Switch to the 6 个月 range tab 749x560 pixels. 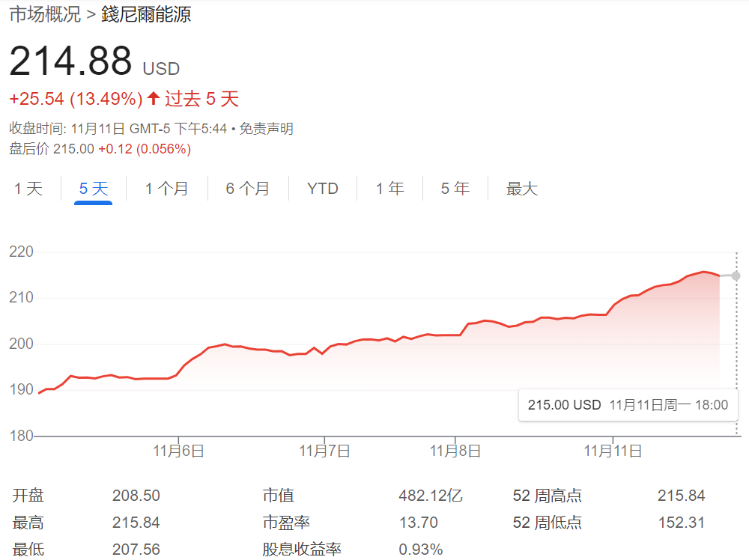coord(248,189)
